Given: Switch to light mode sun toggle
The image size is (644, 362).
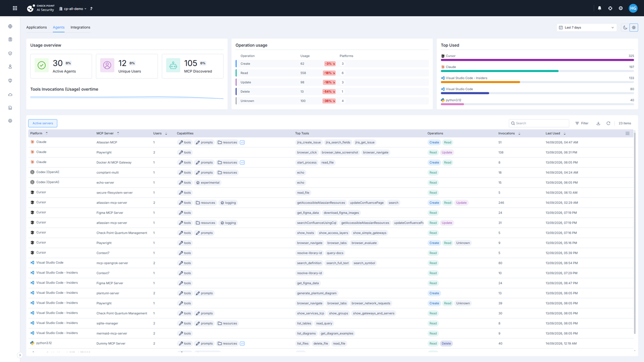Looking at the screenshot, I should pos(634,27).
